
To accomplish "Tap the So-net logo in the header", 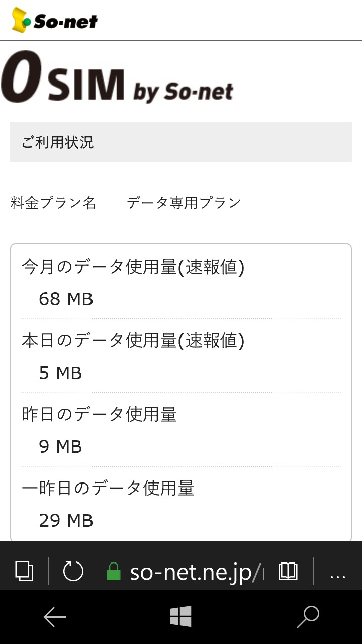I will click(54, 20).
